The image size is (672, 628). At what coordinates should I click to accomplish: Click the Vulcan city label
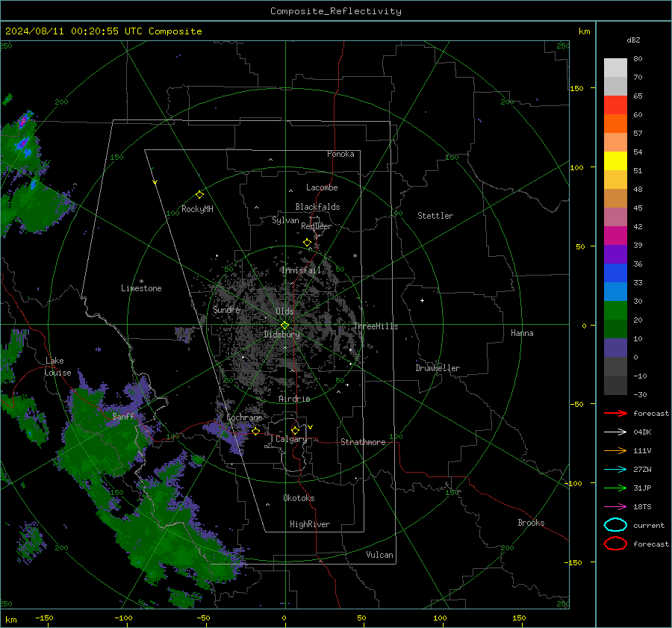[379, 555]
